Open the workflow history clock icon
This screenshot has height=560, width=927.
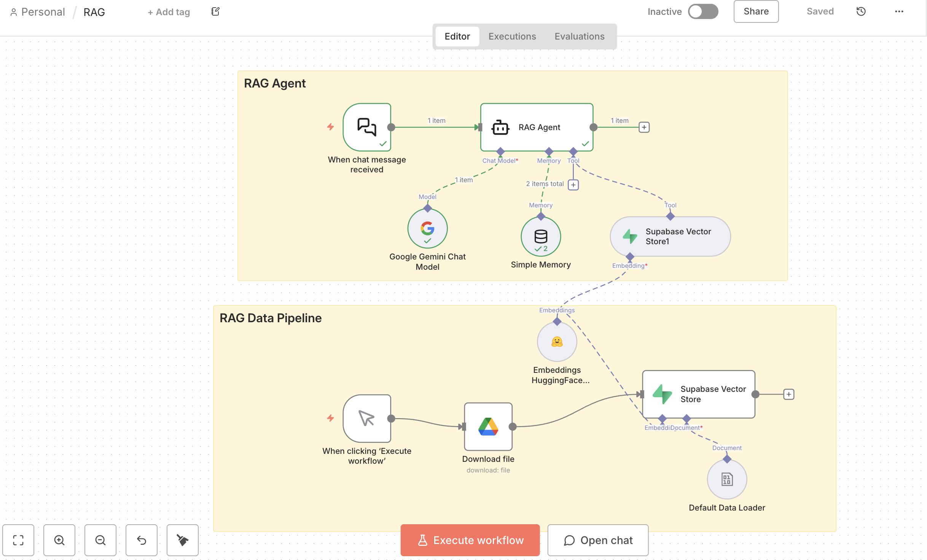tap(861, 11)
